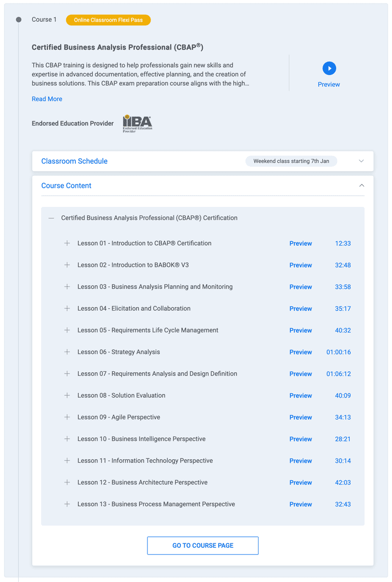Image resolution: width=392 pixels, height=582 pixels.
Task: Preview Lesson 02 Introduction to BABOK V3
Action: (x=300, y=265)
